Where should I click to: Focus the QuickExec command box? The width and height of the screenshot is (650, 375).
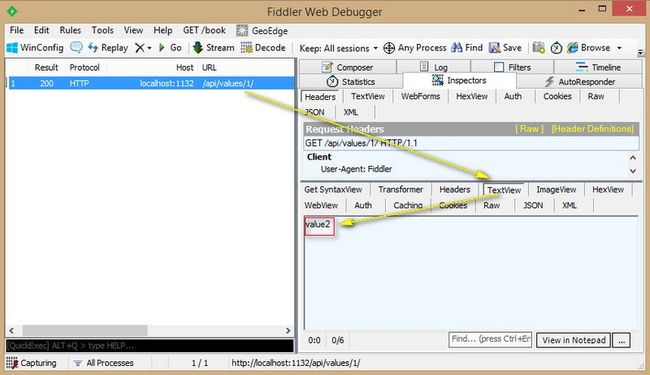pyautogui.click(x=150, y=346)
